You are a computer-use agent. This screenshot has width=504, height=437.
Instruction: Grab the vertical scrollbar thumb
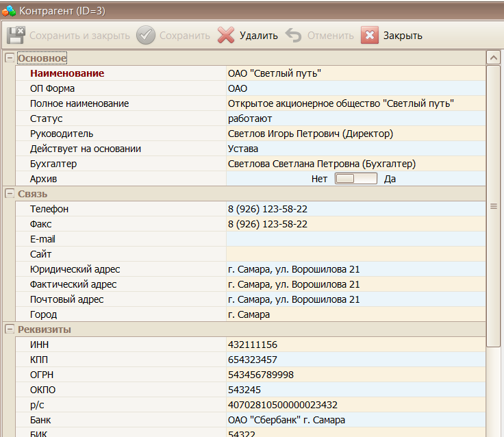click(x=493, y=205)
